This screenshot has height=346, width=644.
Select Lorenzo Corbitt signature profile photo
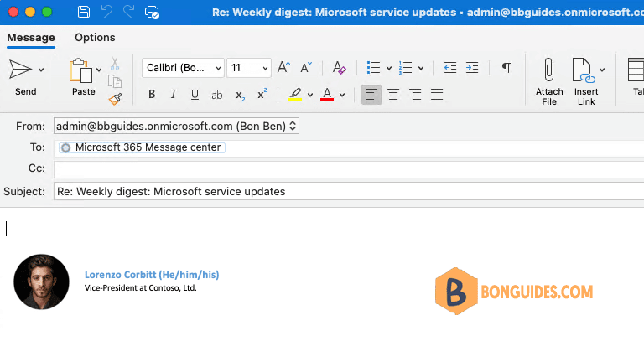[x=41, y=281]
